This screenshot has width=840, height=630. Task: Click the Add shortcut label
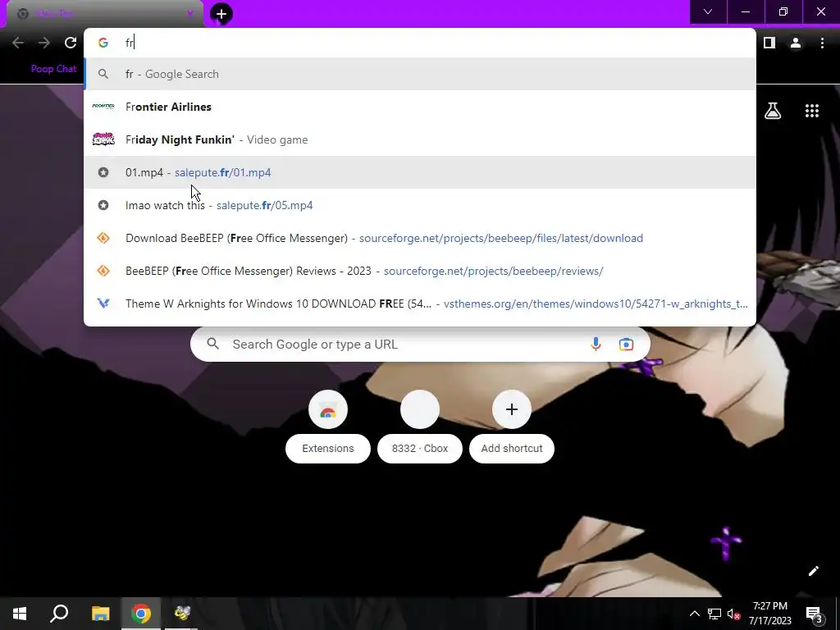click(512, 449)
